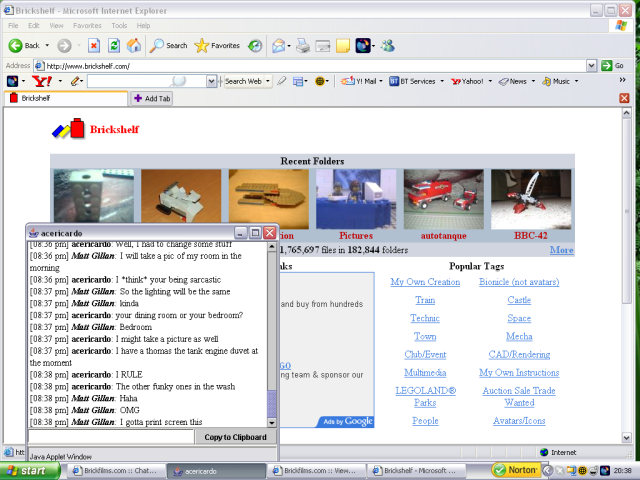Viewport: 640px width, 480px height.
Task: Click Copy to Clipboard in chat window
Action: coord(235,437)
